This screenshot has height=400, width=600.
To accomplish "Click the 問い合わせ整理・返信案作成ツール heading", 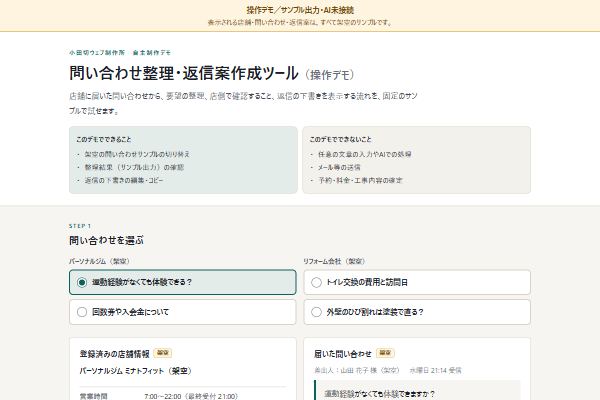I will pos(184,73).
